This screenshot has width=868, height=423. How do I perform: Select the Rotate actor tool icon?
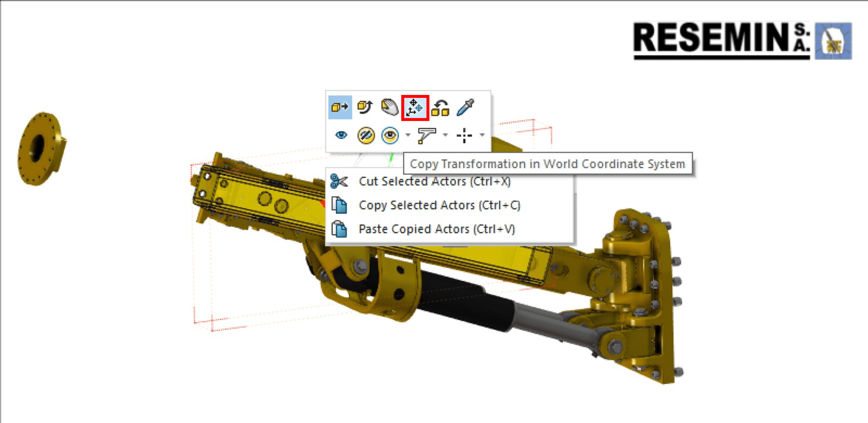[x=365, y=107]
